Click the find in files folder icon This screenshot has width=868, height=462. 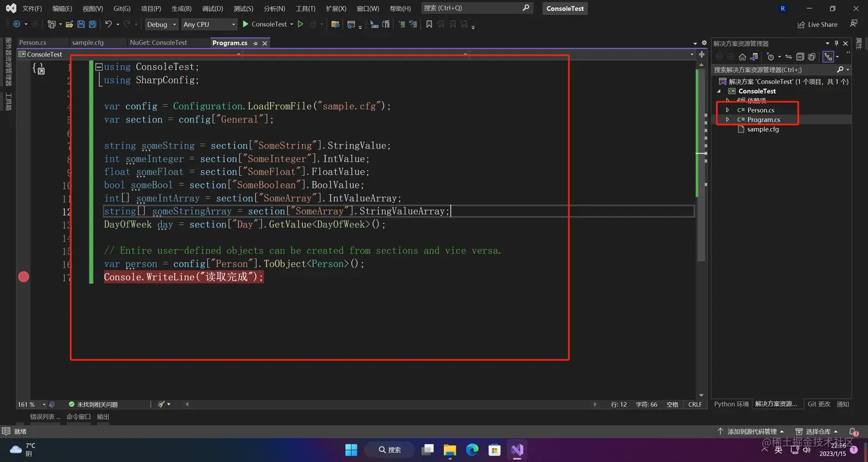(335, 24)
